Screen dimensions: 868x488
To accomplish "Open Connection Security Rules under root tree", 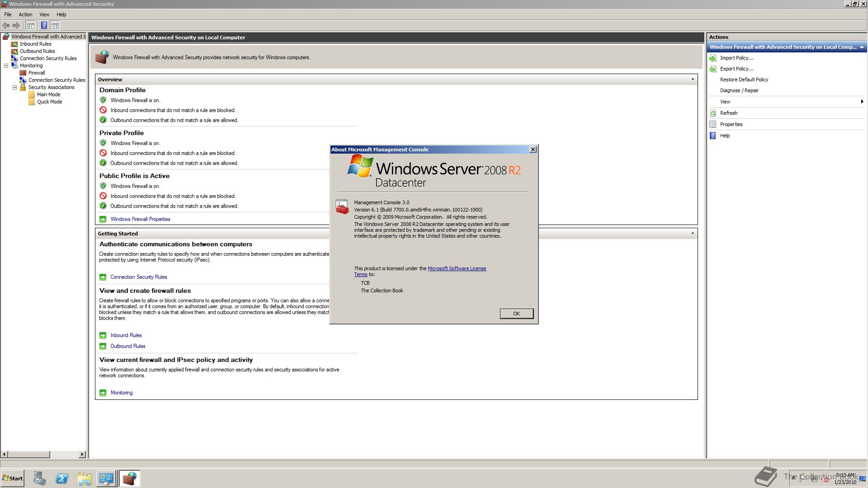I will coord(48,58).
